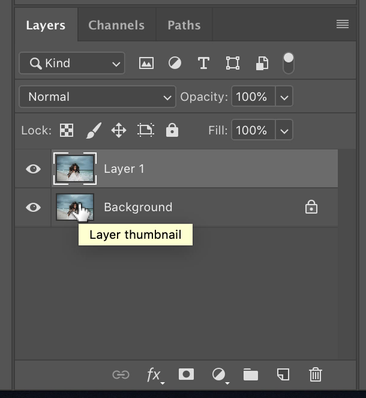
Task: Click the Fill 100% value field
Action: click(x=253, y=130)
